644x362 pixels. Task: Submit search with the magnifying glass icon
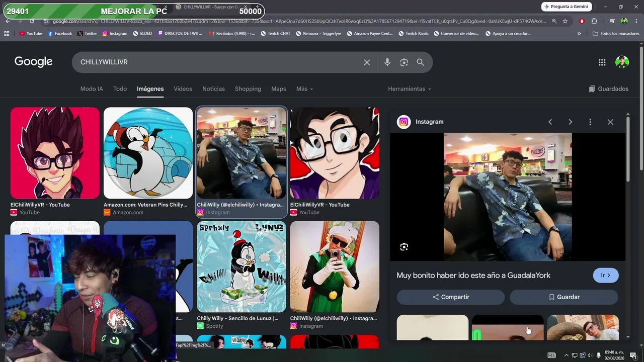click(421, 62)
